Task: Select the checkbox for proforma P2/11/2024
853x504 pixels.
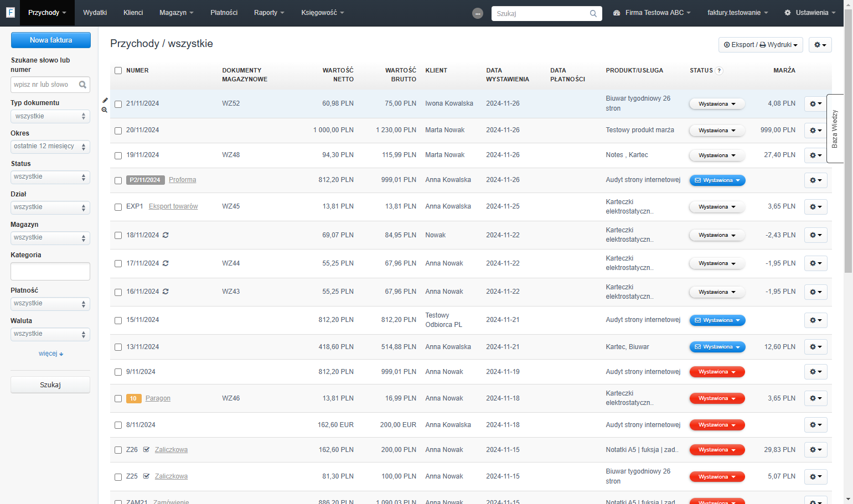Action: click(118, 180)
